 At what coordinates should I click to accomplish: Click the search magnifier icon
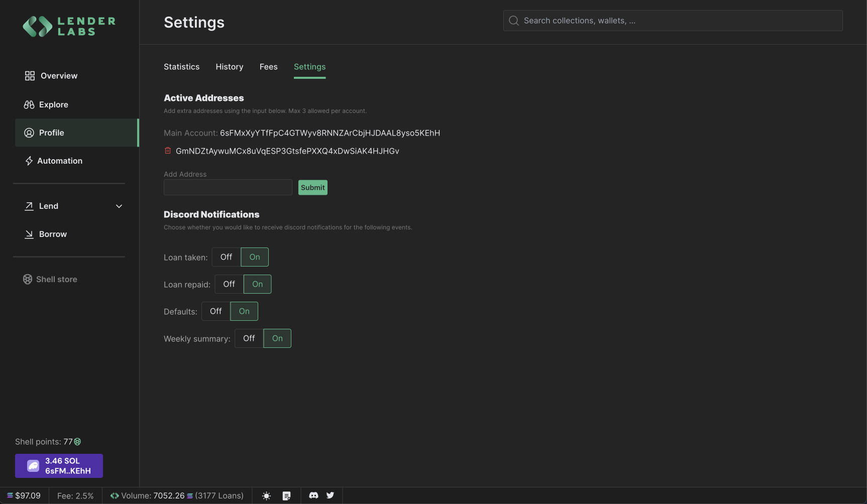(x=513, y=21)
